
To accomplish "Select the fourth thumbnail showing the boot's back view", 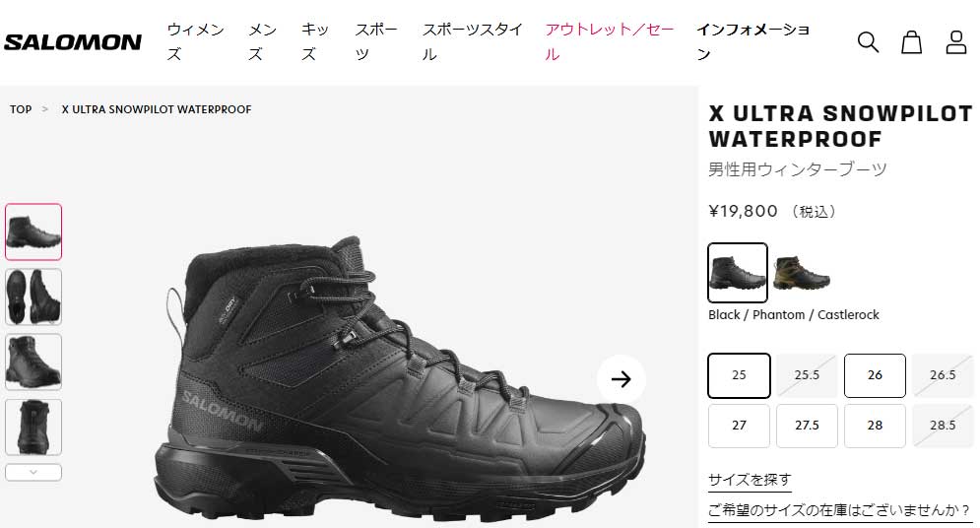I will pyautogui.click(x=33, y=427).
